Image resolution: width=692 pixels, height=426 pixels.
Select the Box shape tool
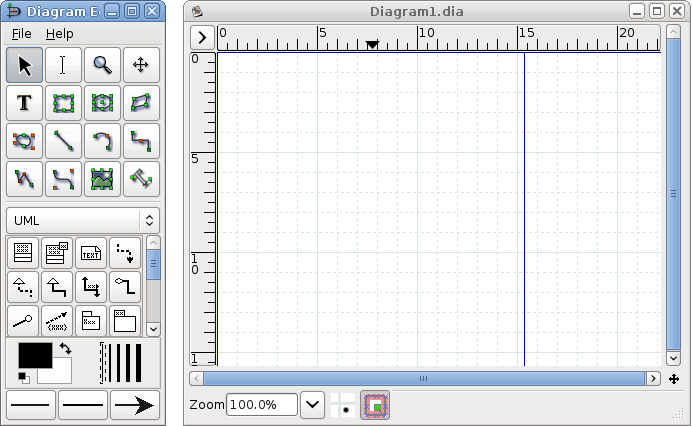point(64,103)
